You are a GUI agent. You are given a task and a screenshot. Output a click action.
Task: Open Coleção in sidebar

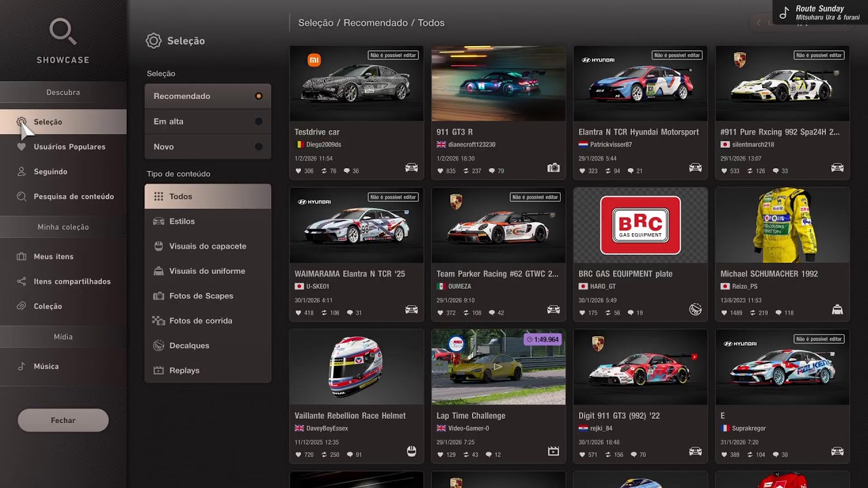pyautogui.click(x=63, y=306)
